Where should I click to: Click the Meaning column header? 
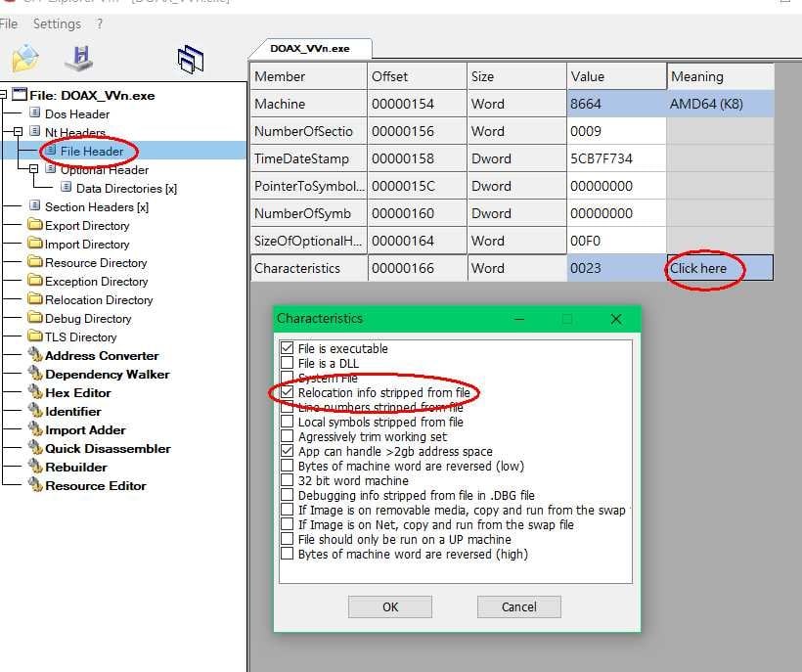tap(720, 76)
